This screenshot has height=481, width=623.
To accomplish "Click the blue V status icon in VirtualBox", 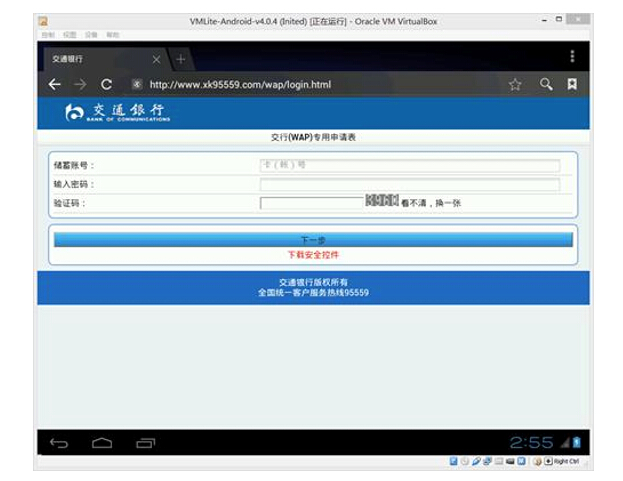I will coord(521,461).
